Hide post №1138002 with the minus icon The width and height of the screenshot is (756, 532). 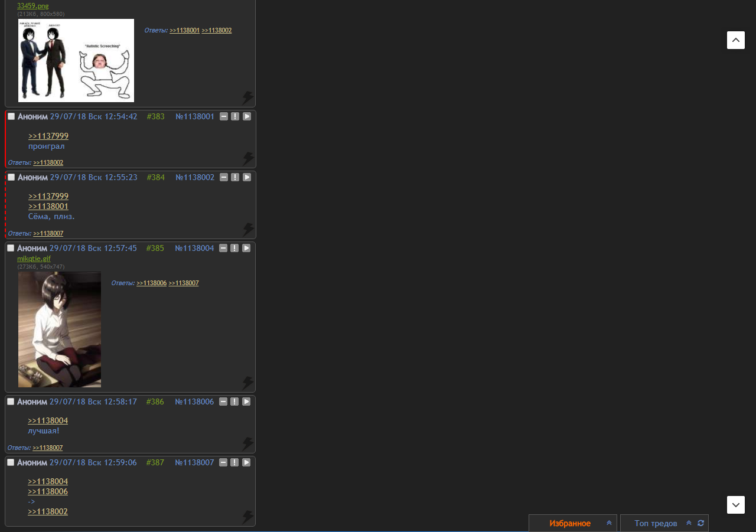pos(224,177)
